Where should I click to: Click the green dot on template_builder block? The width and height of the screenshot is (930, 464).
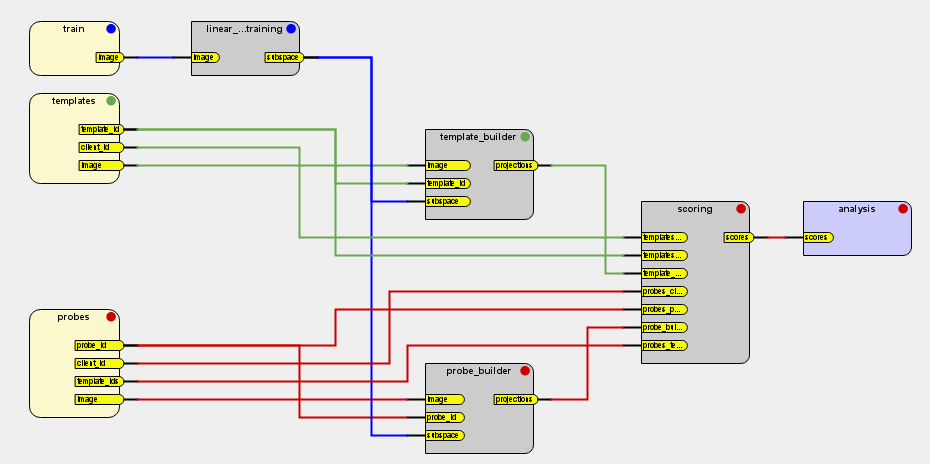point(525,136)
